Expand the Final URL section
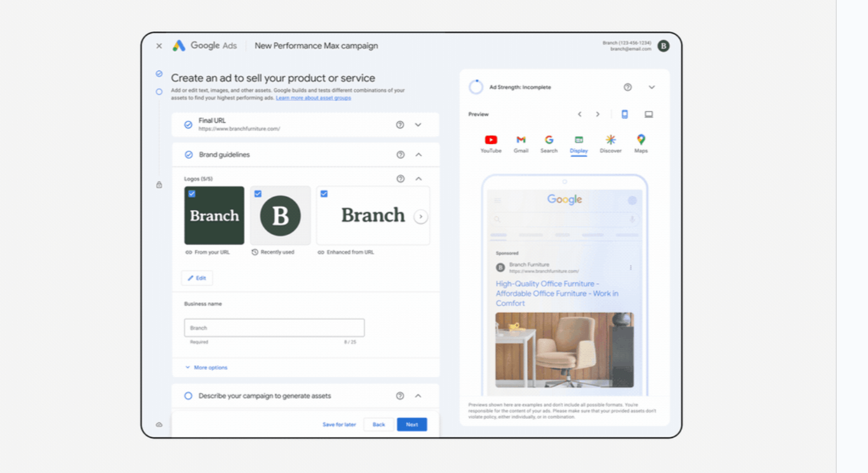The width and height of the screenshot is (868, 473). 418,125
